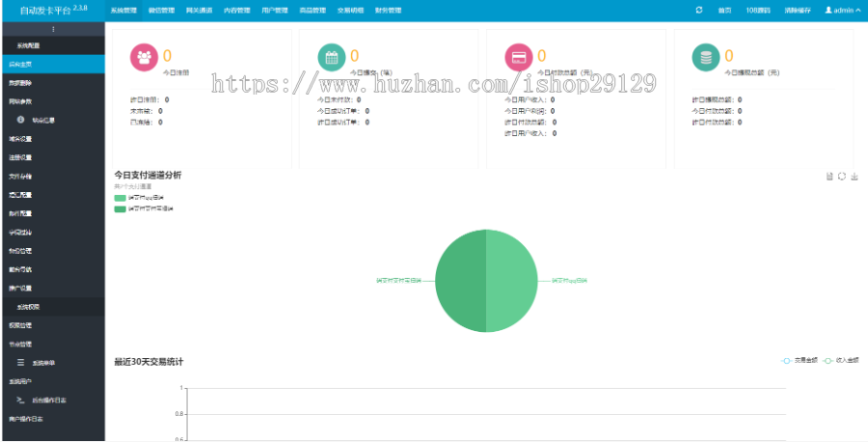Click the pink users icon for 今日注册
Viewport: 868px width, 442px height.
144,58
